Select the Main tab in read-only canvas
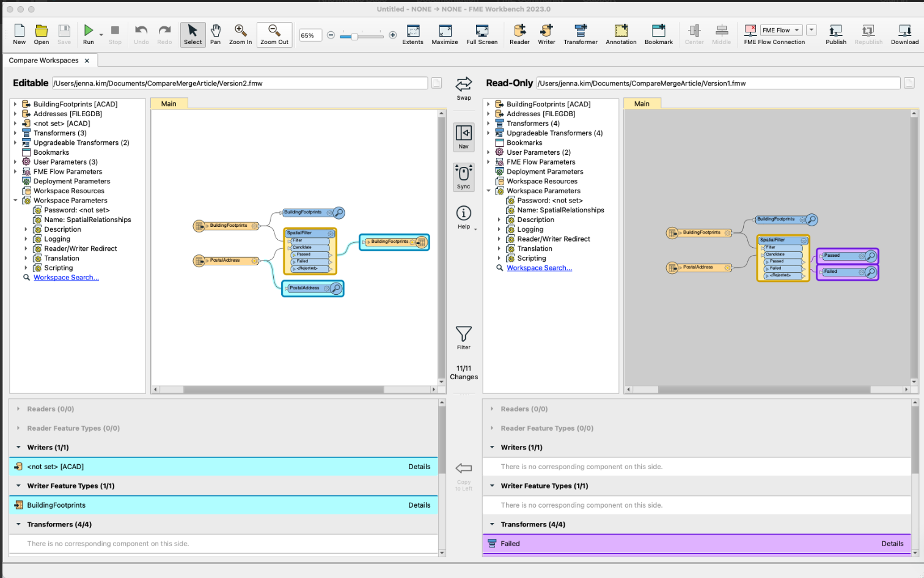Image resolution: width=924 pixels, height=578 pixels. pyautogui.click(x=642, y=104)
